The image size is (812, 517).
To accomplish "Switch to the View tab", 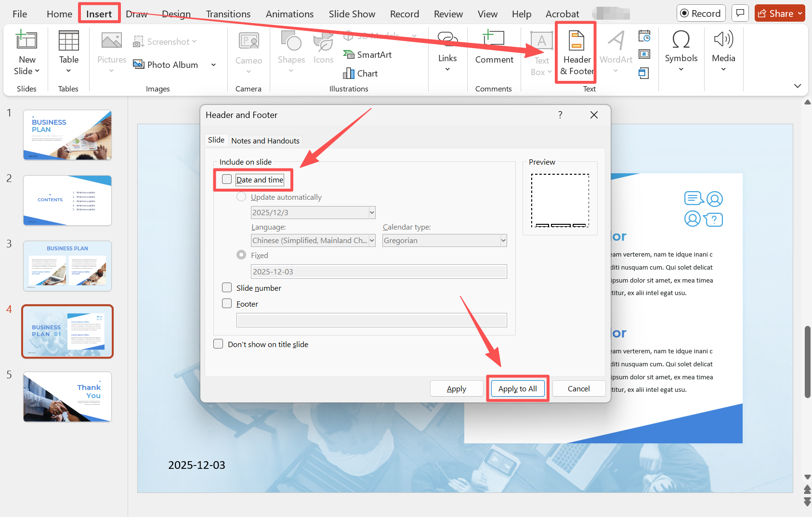I will coord(487,14).
